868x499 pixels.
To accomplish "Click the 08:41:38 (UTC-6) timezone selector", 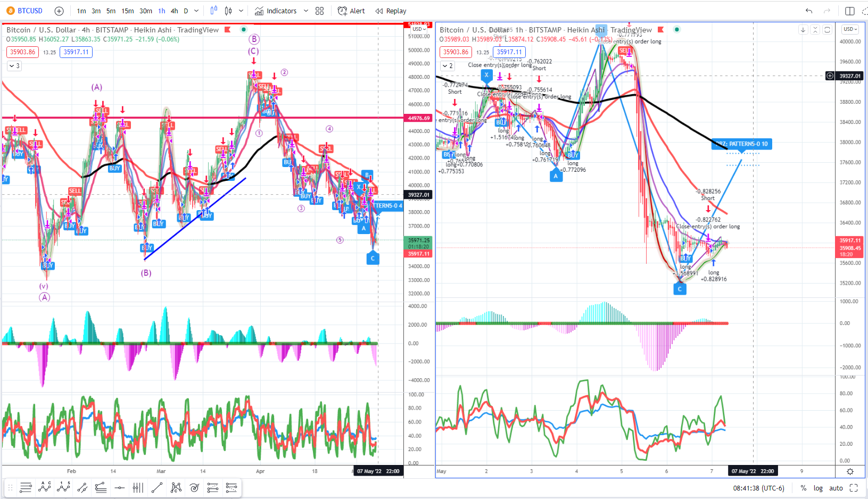I will [x=758, y=488].
